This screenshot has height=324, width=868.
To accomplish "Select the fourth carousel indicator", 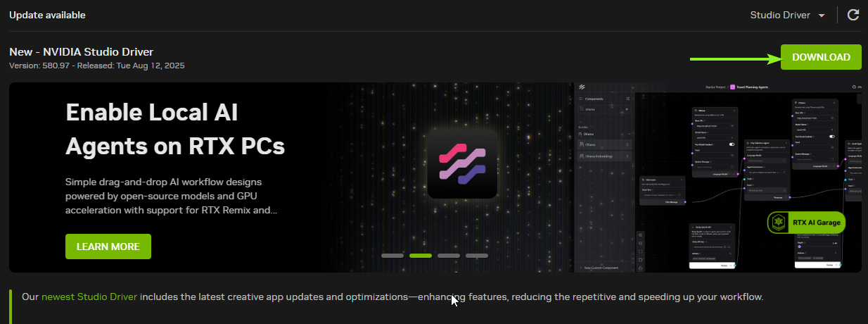I will [x=477, y=256].
